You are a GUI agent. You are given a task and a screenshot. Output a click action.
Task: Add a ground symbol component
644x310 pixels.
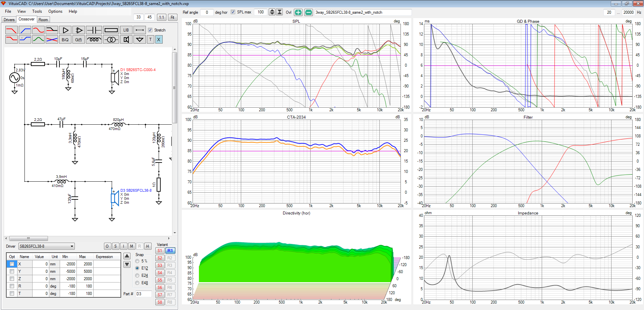140,40
